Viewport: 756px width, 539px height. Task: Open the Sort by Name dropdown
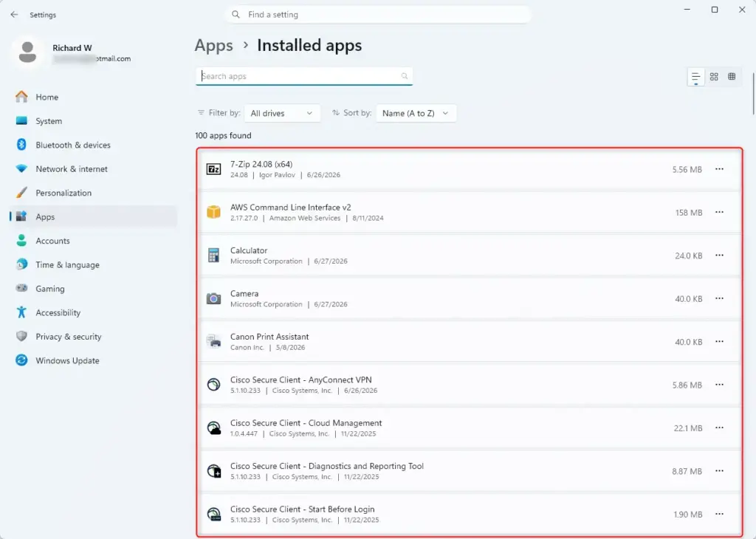pyautogui.click(x=416, y=113)
